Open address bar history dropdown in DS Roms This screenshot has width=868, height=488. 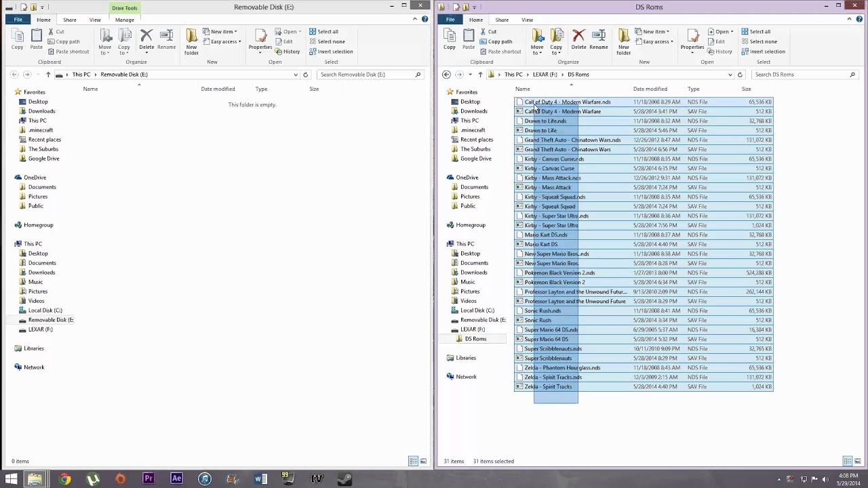[730, 75]
